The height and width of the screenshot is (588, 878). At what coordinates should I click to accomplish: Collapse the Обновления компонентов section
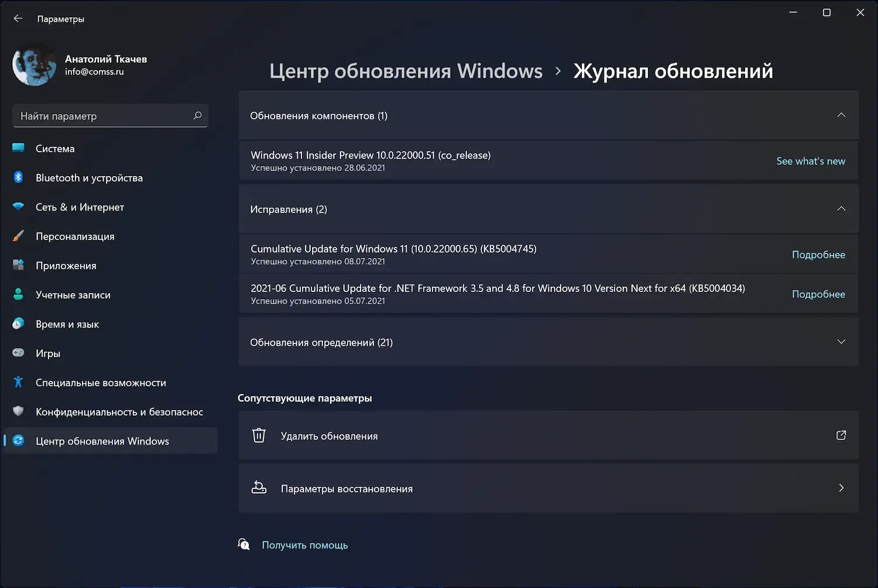(x=841, y=115)
